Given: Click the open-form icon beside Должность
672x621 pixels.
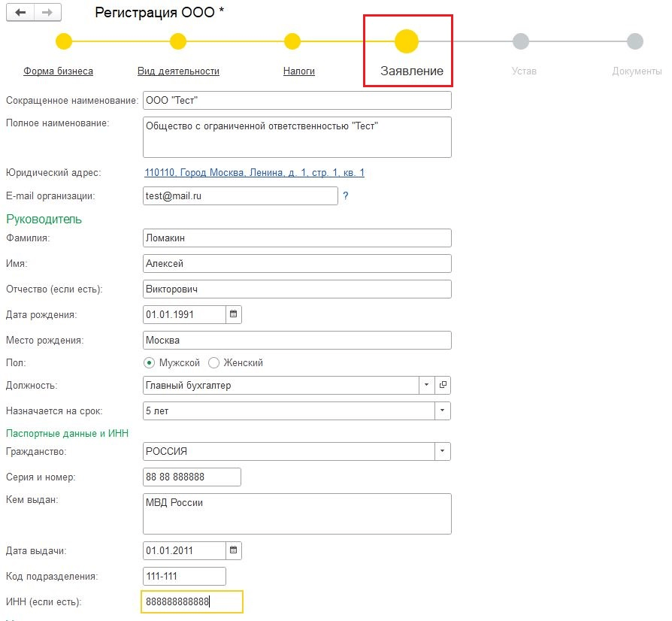Looking at the screenshot, I should (443, 385).
